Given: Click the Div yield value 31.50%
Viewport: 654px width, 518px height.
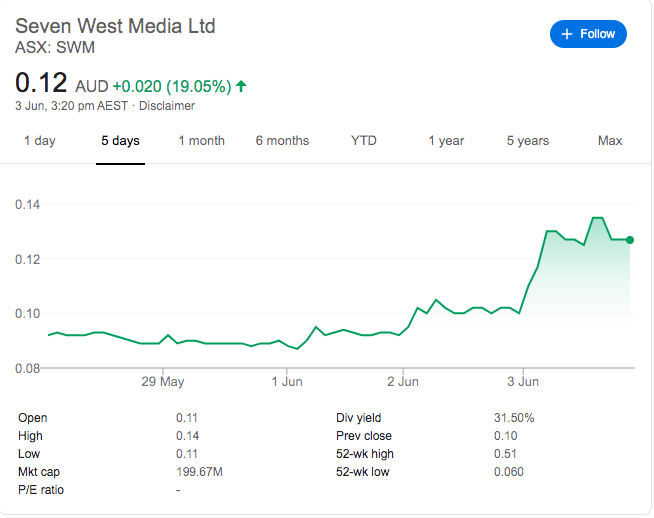Looking at the screenshot, I should click(514, 417).
